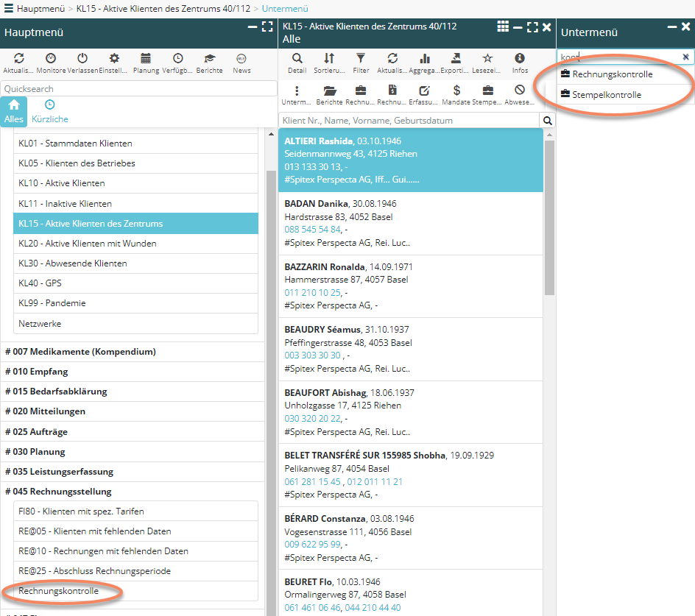Click the client list vertical scrollbar
This screenshot has height=616, width=695.
(x=549, y=221)
